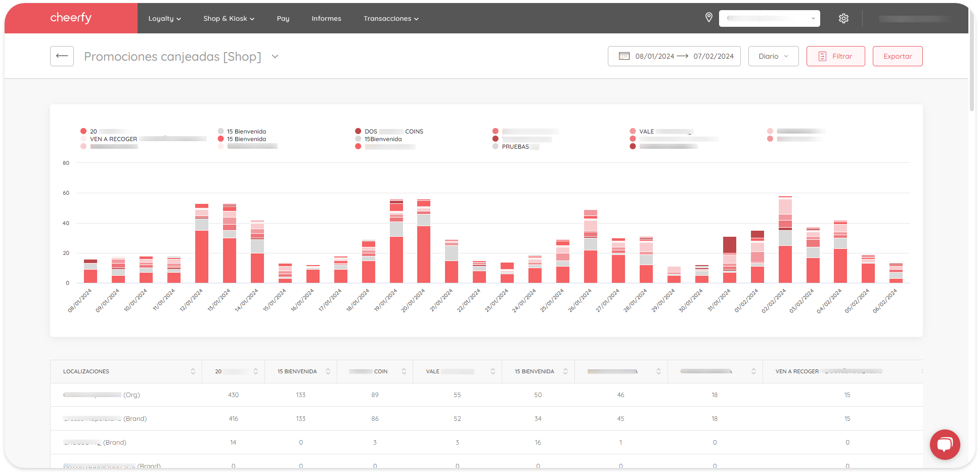
Task: Open the chat support bubble
Action: coord(945,445)
